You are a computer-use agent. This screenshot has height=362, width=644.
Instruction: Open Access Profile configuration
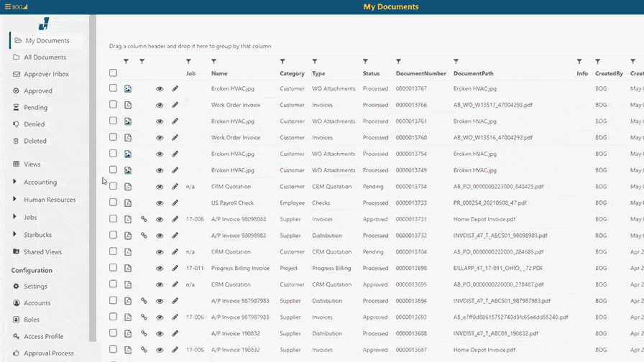coord(43,337)
